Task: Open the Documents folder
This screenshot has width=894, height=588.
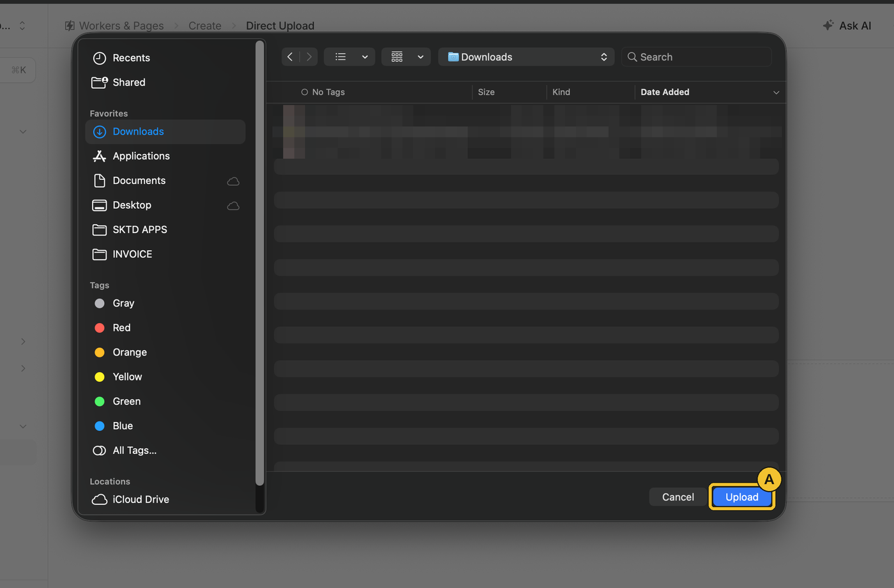Action: pos(165,181)
